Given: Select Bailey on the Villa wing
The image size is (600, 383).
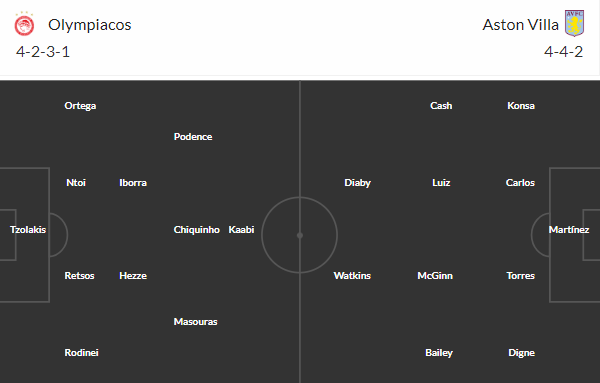Looking at the screenshot, I should 439,353.
